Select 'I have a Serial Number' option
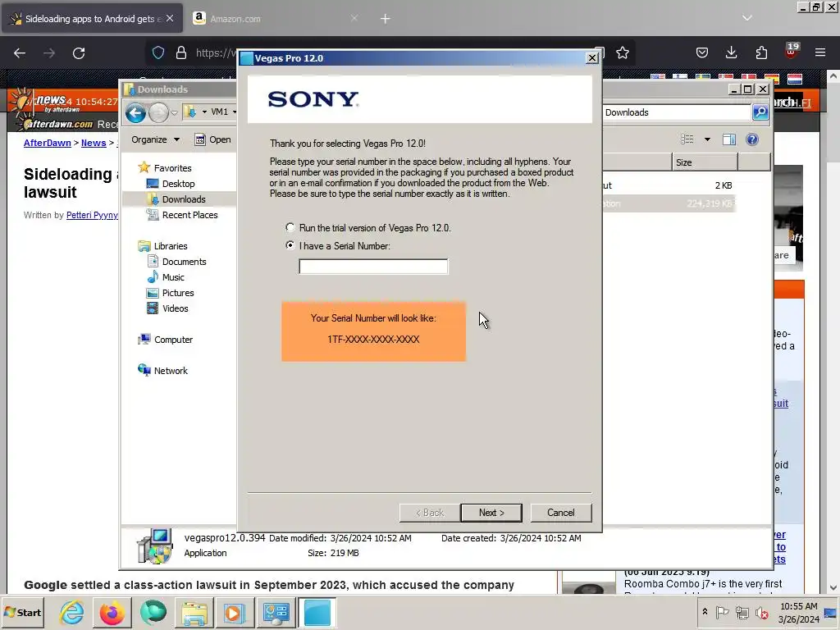840x630 pixels. [x=290, y=245]
